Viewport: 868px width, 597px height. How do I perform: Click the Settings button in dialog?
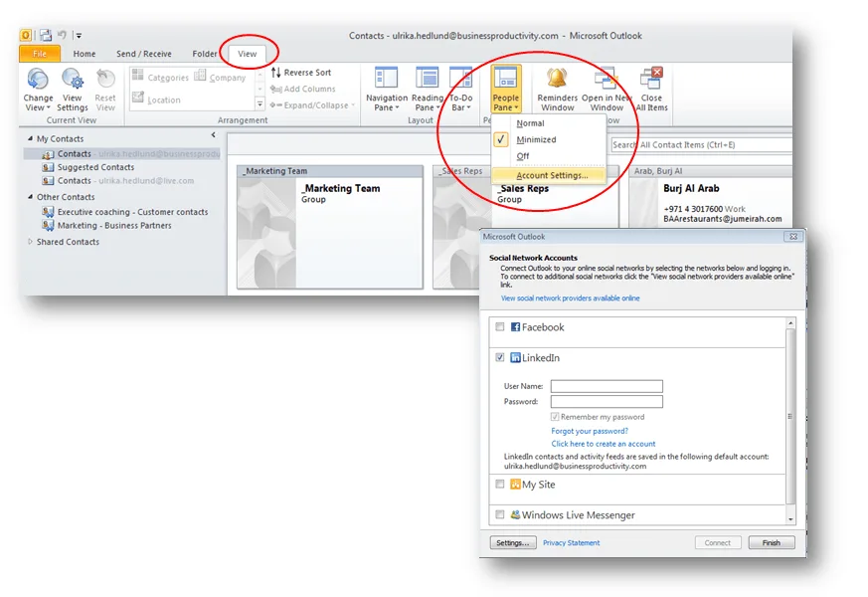coord(513,542)
